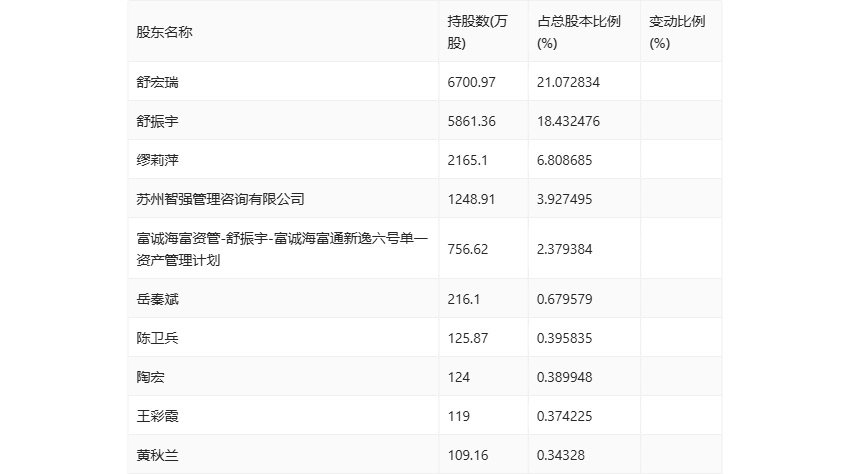Select percentage 21.072834
Screen dimensions: 850x474
pyautogui.click(x=568, y=82)
